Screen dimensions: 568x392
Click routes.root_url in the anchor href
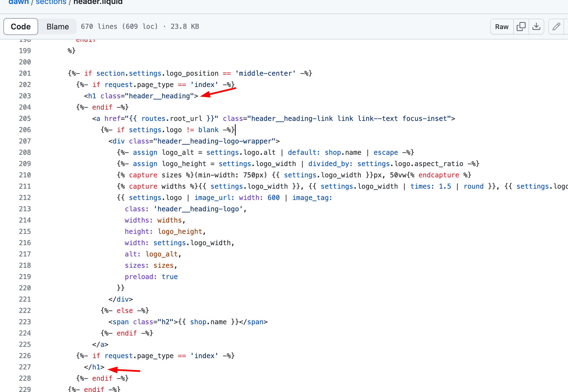click(x=172, y=119)
